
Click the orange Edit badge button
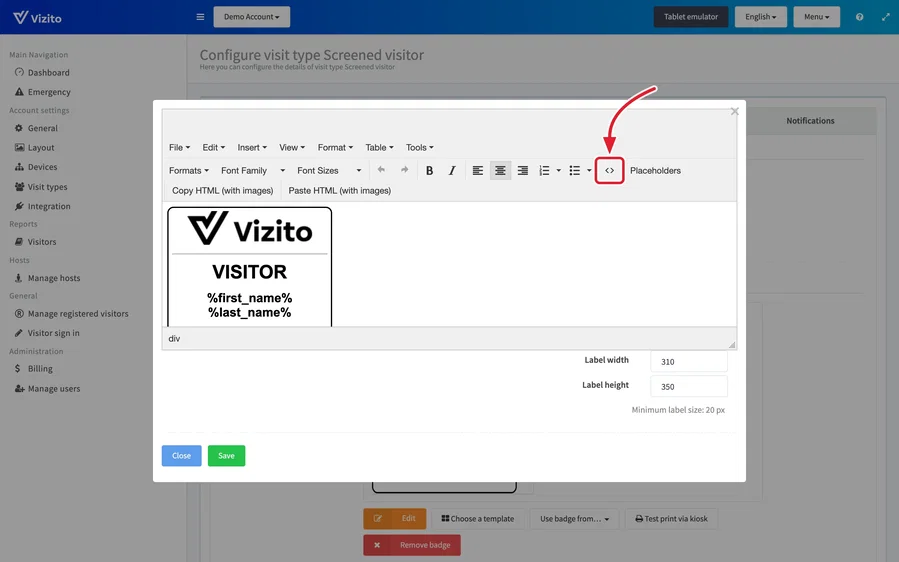tap(394, 519)
